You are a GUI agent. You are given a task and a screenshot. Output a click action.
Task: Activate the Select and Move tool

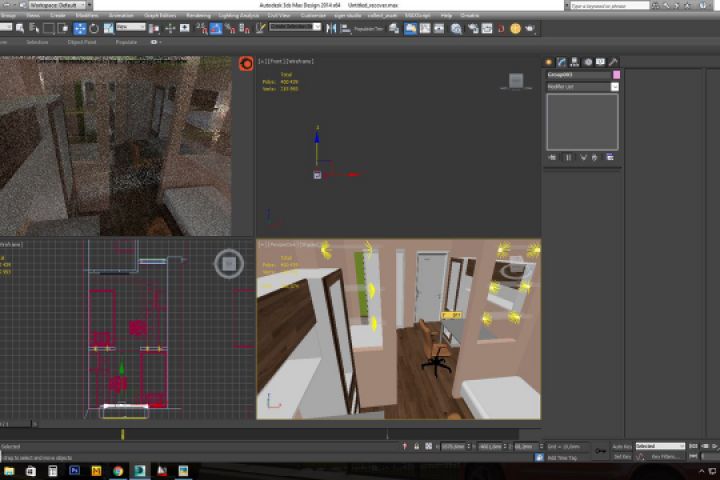tap(80, 28)
